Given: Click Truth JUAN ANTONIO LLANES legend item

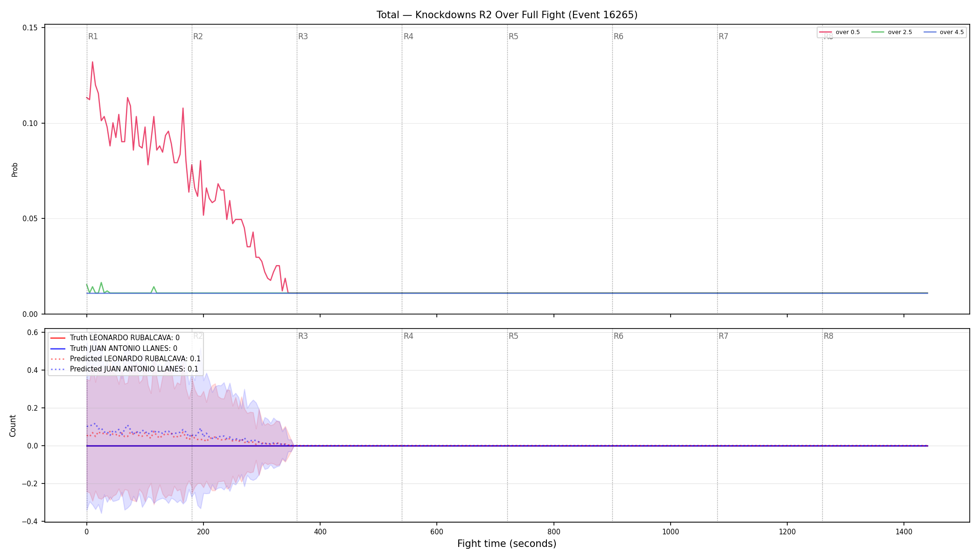Looking at the screenshot, I should (x=113, y=349).
